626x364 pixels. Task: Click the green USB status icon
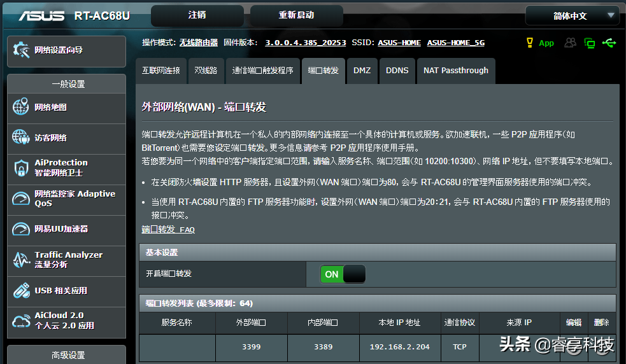tap(609, 42)
